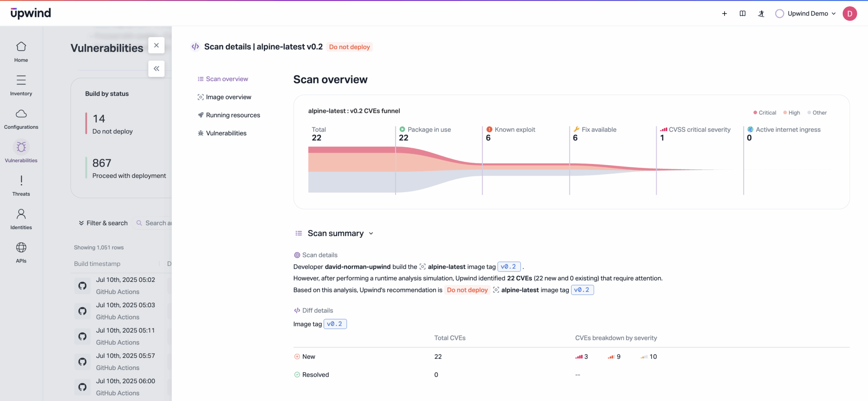This screenshot has height=401, width=868.
Task: Open the docs book icon in the top bar
Action: point(742,14)
